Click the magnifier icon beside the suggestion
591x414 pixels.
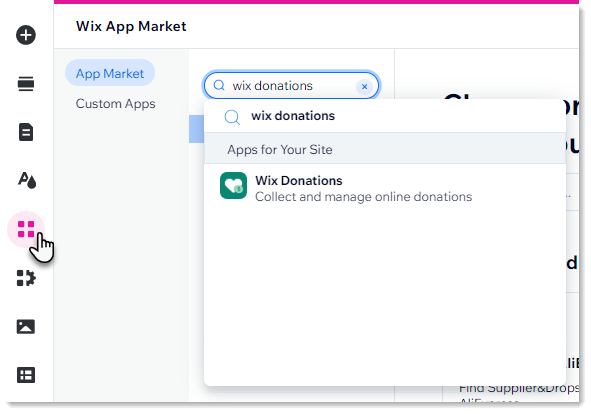click(232, 117)
